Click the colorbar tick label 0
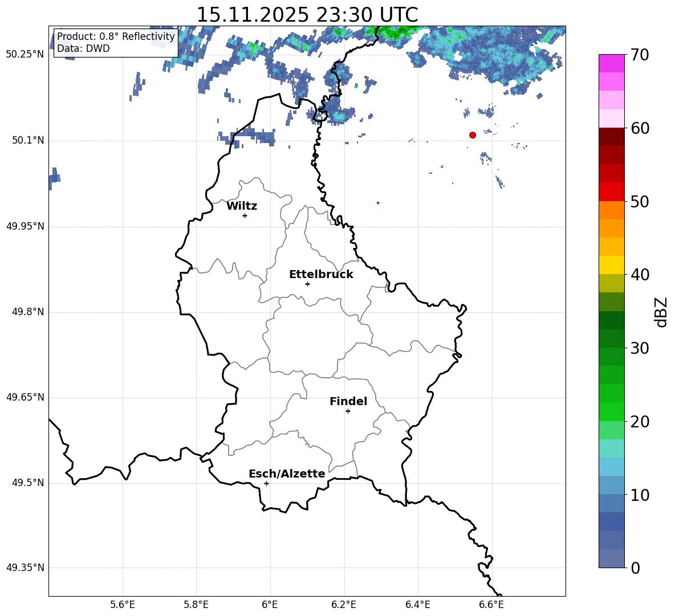This screenshot has height=616, width=675. [635, 568]
